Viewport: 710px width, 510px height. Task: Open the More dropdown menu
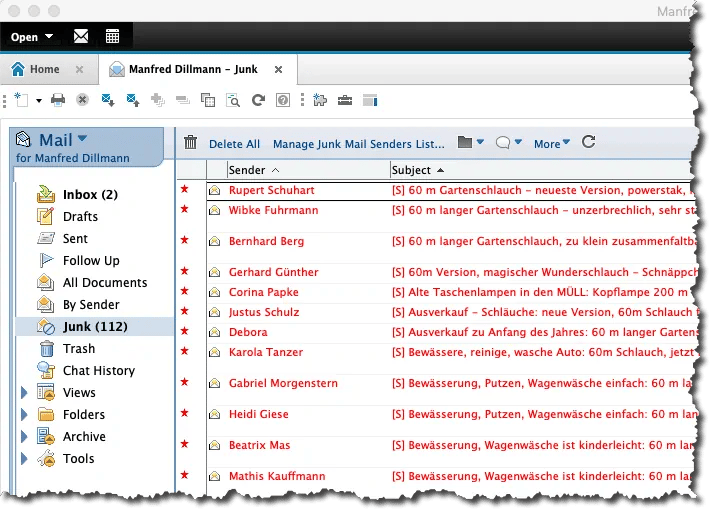[551, 143]
